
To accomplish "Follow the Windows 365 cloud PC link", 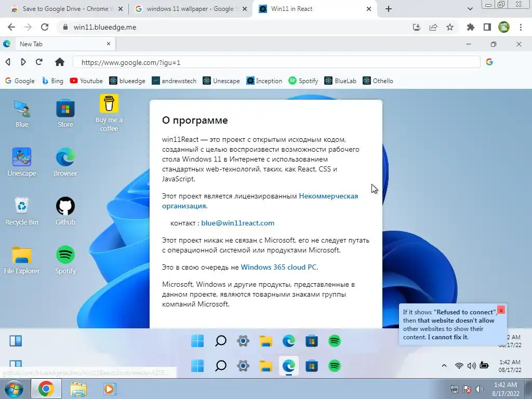I will (x=279, y=267).
